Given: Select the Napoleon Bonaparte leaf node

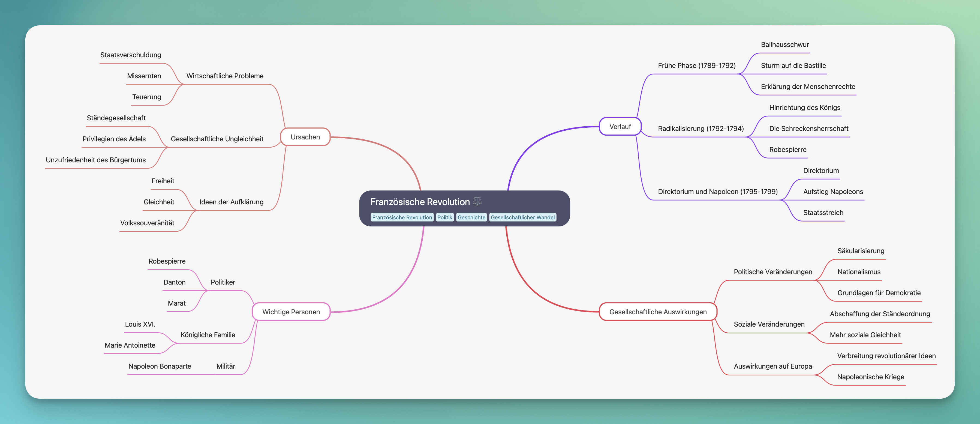Looking at the screenshot, I should [x=160, y=366].
